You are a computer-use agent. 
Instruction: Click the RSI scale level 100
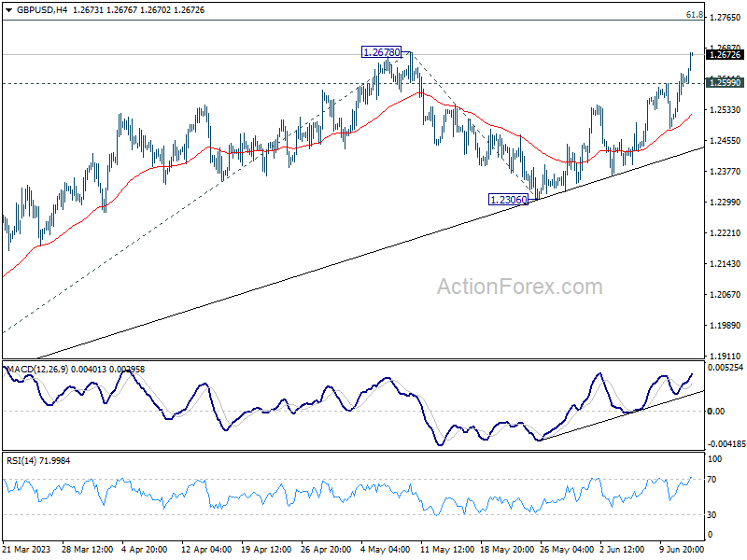point(714,459)
